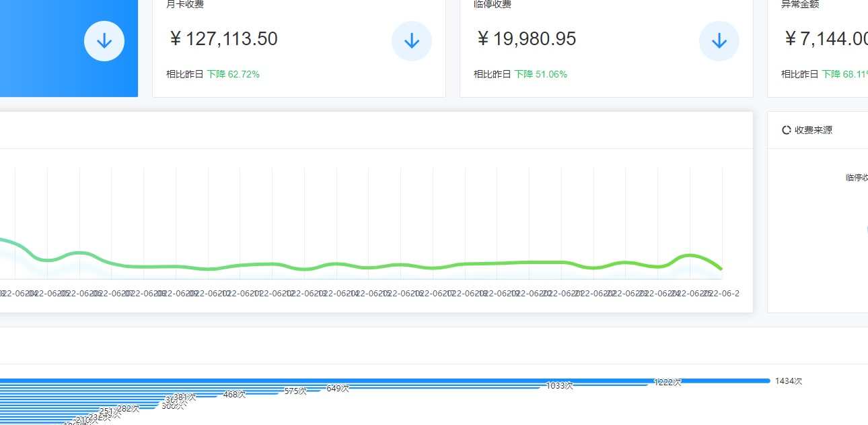Click the 下降 62.72% change text
Viewport: 868px width, 425px height.
(233, 74)
